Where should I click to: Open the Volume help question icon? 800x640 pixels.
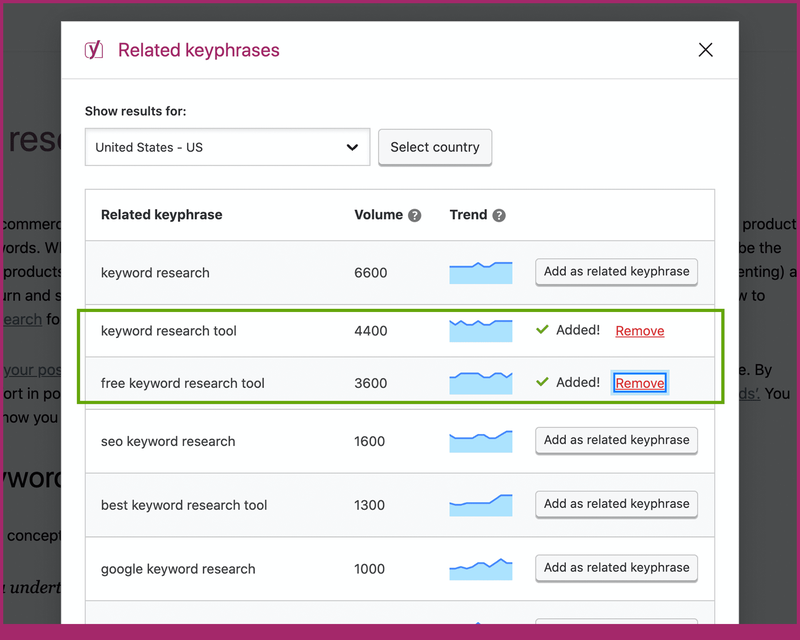(x=415, y=215)
